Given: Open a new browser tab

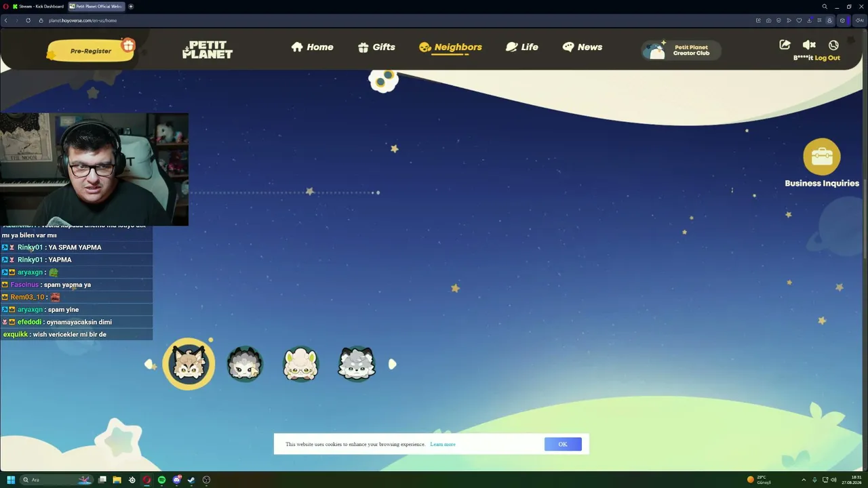Looking at the screenshot, I should coord(131,6).
